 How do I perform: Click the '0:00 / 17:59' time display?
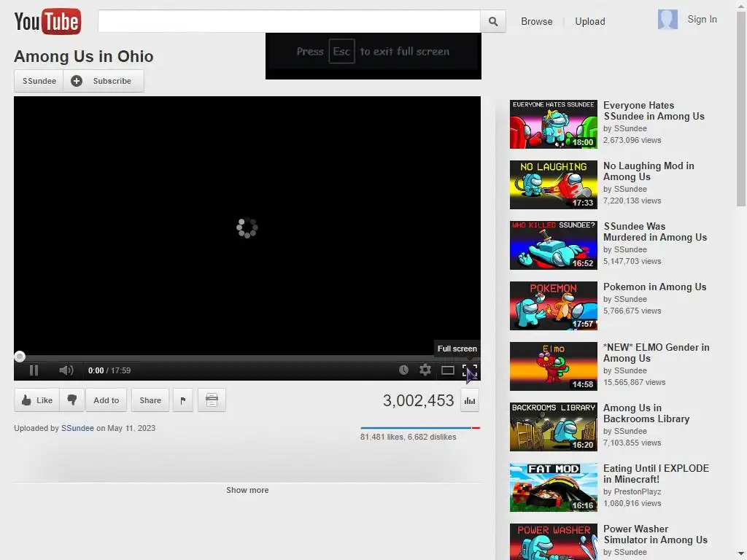(x=109, y=370)
